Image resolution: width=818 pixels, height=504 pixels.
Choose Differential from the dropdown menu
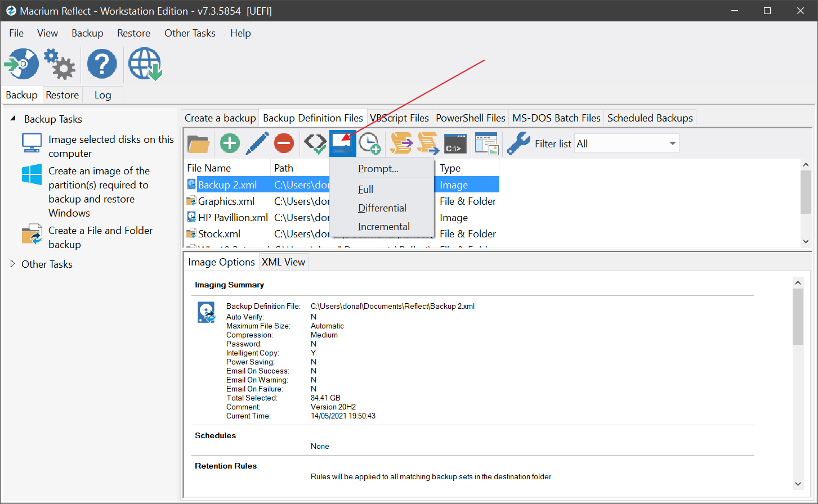[382, 208]
